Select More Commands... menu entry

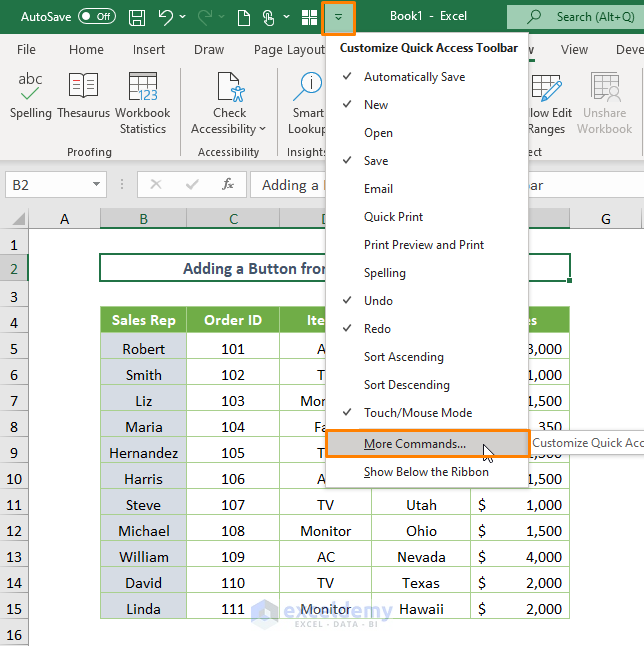point(415,444)
